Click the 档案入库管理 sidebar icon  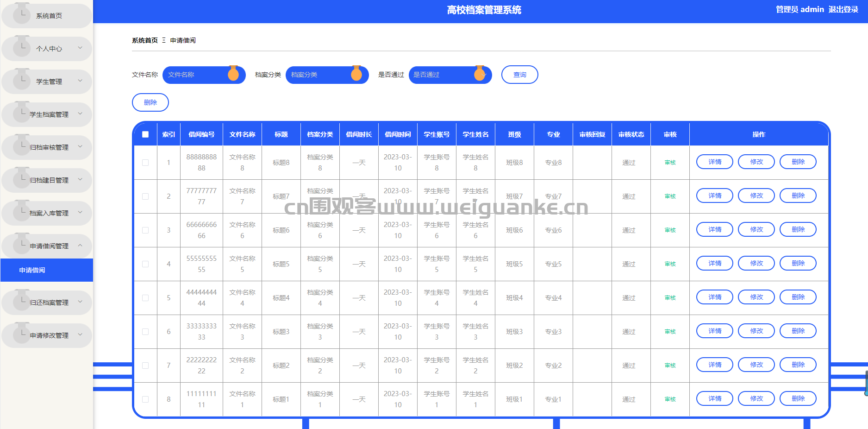[x=22, y=212]
